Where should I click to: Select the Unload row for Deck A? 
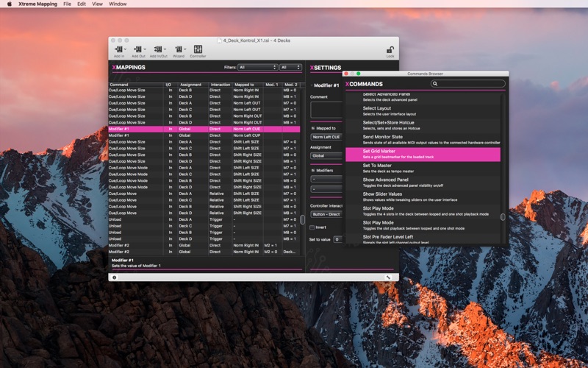pos(204,219)
